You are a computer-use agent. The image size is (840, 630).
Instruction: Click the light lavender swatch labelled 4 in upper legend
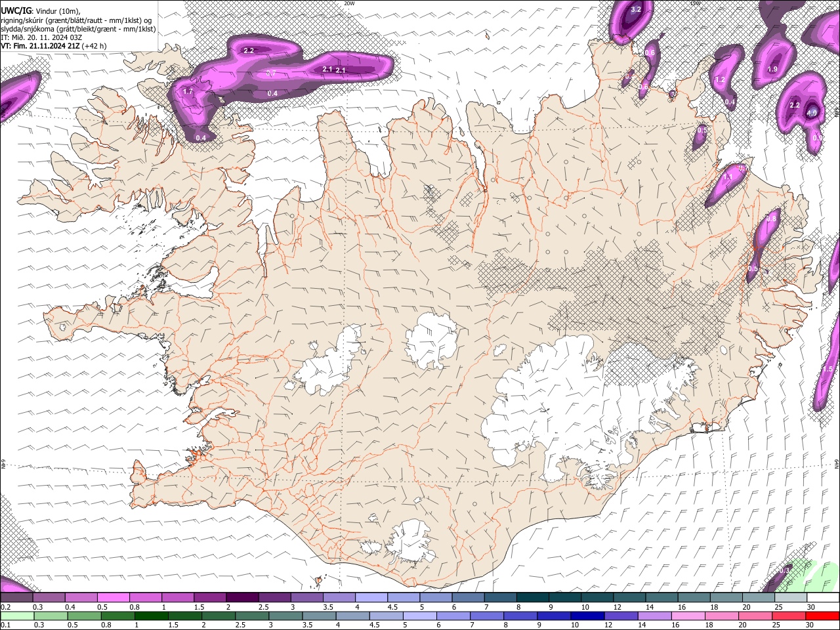(371, 598)
